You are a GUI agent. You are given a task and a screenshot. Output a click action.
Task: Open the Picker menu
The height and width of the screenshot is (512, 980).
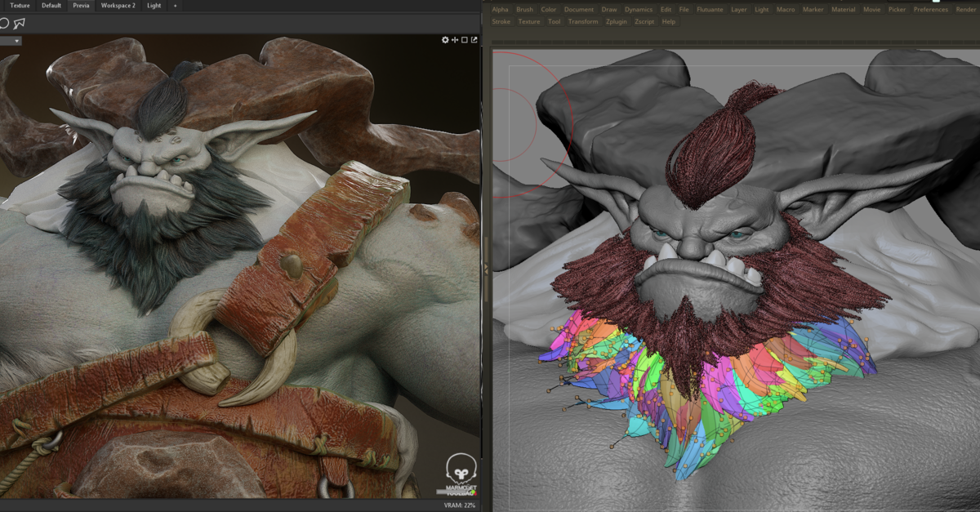click(897, 9)
